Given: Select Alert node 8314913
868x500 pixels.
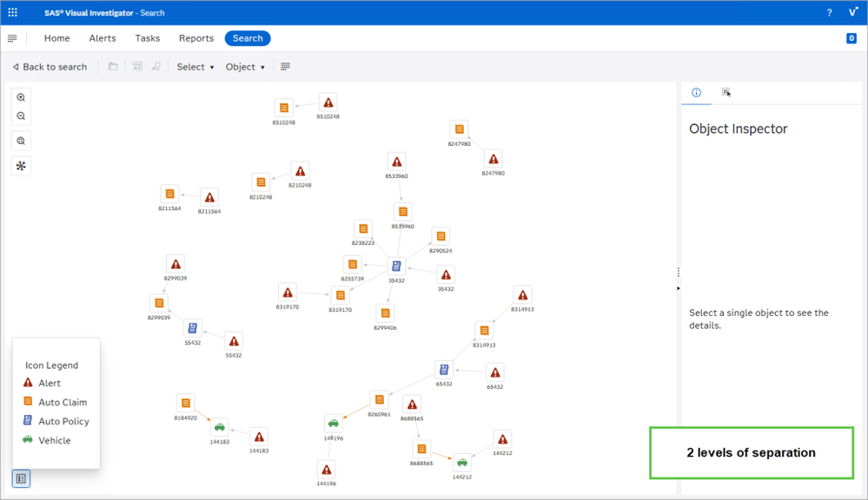Looking at the screenshot, I should click(522, 295).
